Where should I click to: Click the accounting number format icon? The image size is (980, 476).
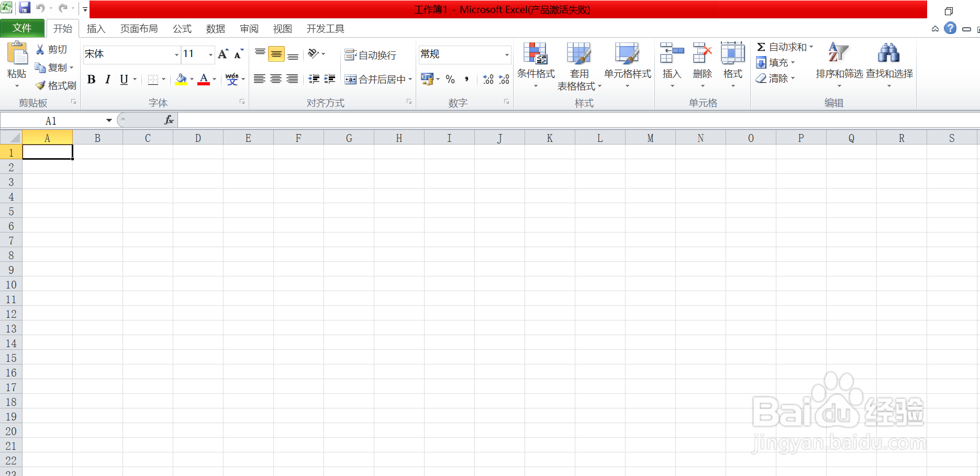point(427,79)
